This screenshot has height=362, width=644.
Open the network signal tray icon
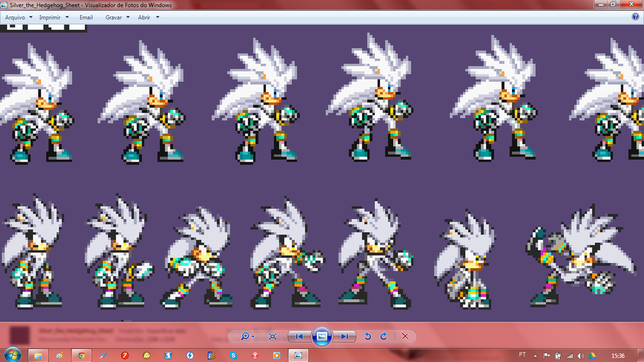pos(569,356)
